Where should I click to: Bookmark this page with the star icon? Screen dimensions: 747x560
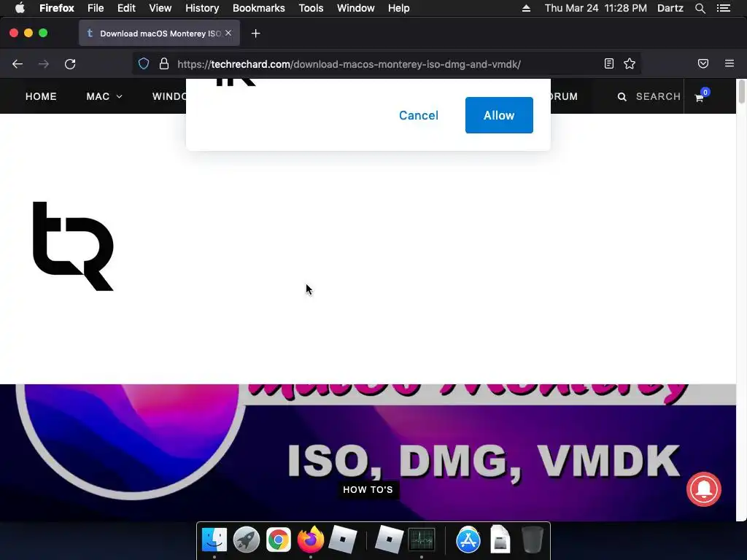tap(630, 64)
